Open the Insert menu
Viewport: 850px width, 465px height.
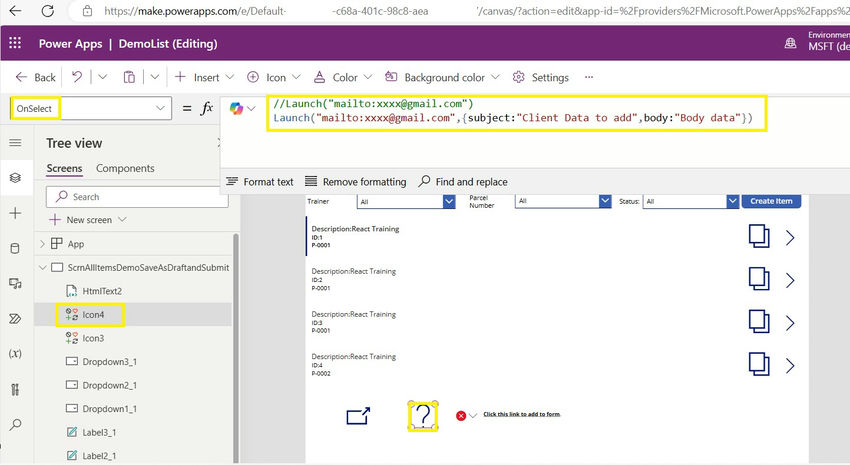tap(204, 78)
